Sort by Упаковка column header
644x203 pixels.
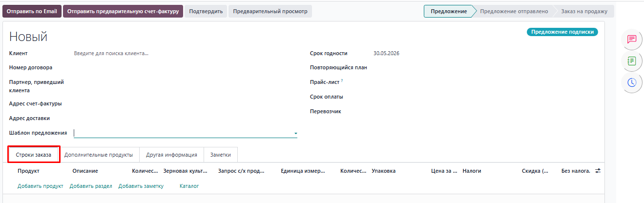(x=383, y=171)
